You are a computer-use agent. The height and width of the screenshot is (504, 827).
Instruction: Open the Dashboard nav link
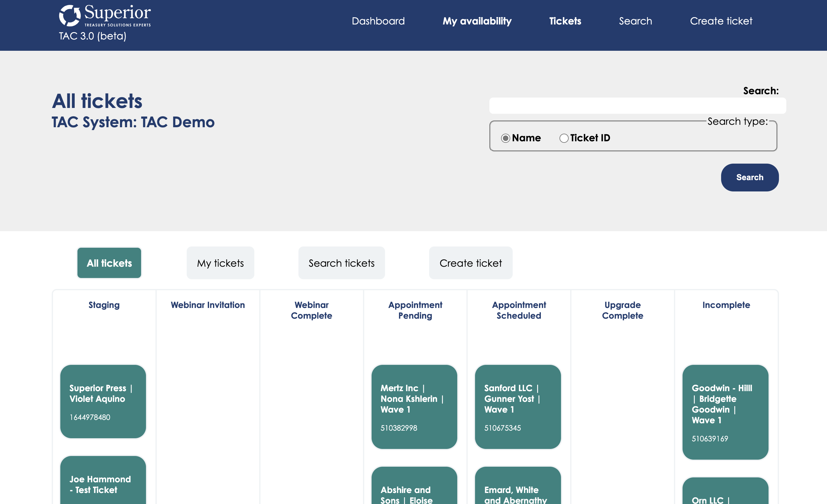[x=378, y=21]
